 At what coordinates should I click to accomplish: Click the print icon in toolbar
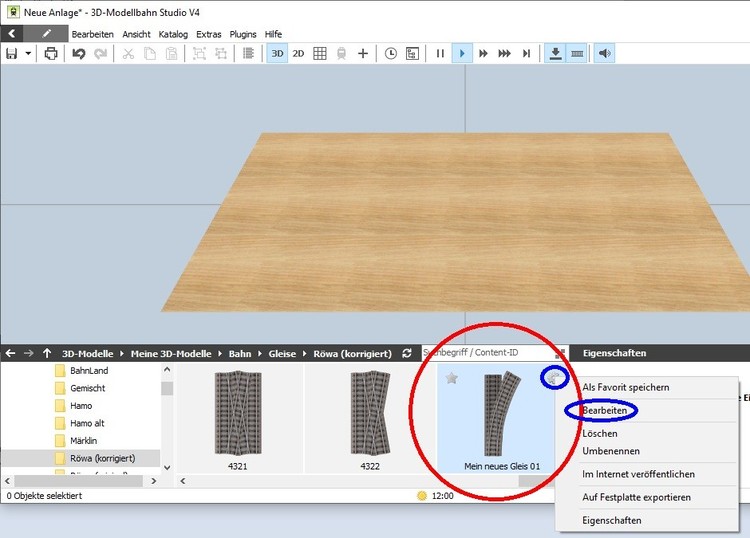50,53
